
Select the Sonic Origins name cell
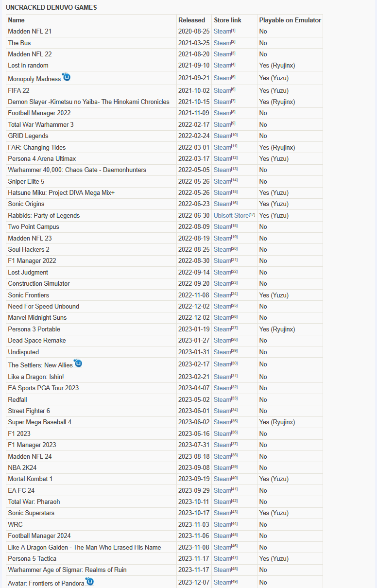91,204
